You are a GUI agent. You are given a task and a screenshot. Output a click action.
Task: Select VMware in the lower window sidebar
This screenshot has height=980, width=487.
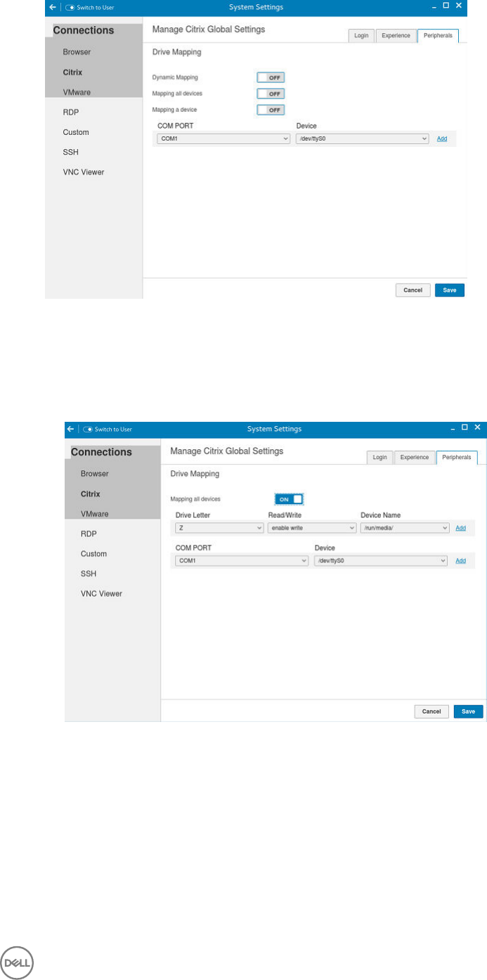click(x=95, y=514)
